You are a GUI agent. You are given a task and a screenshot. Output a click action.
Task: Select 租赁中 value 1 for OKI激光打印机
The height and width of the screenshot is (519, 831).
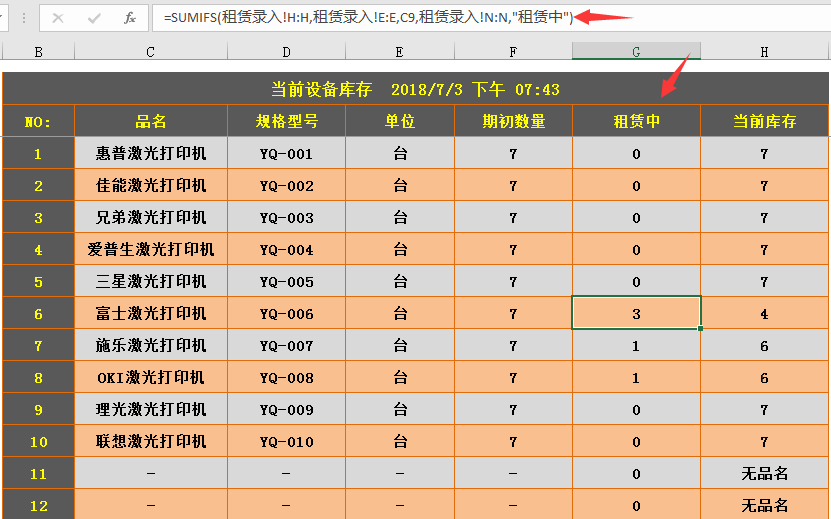coord(636,377)
